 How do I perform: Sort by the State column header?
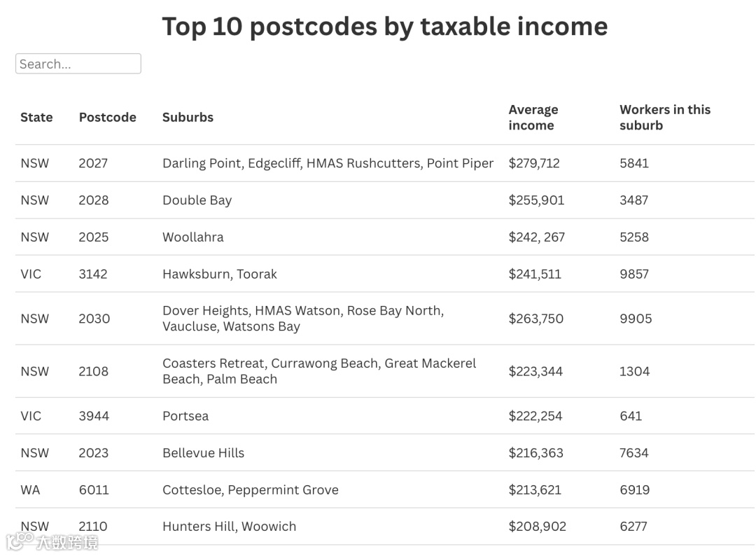[x=36, y=117]
